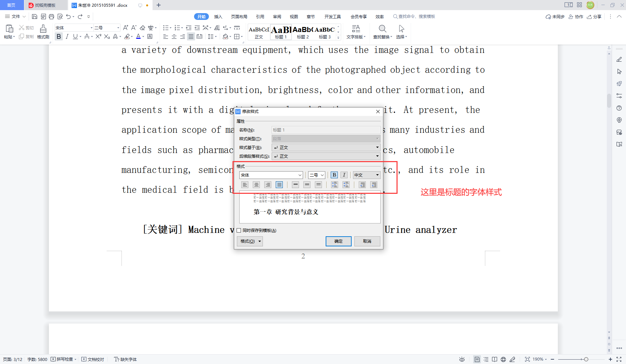The height and width of the screenshot is (364, 626).
Task: Toggle Italic in the ribbon
Action: (67, 36)
